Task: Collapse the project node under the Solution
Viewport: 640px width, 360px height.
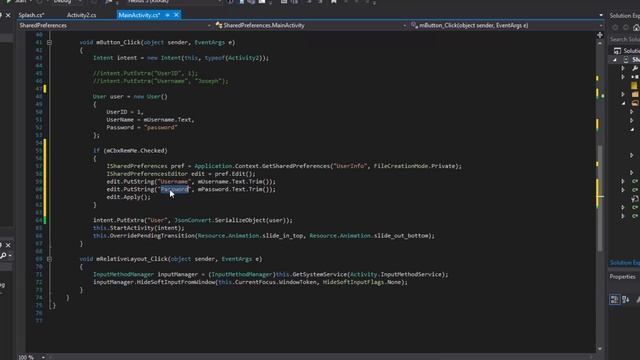Action: [615, 60]
